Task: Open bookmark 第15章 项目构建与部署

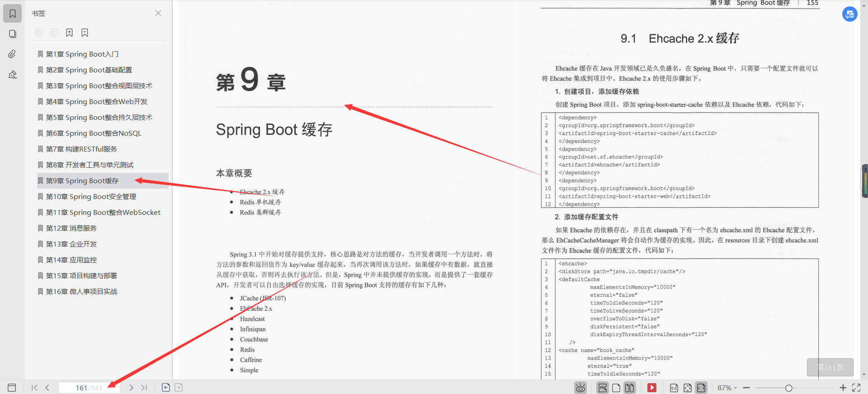Action: click(x=103, y=275)
